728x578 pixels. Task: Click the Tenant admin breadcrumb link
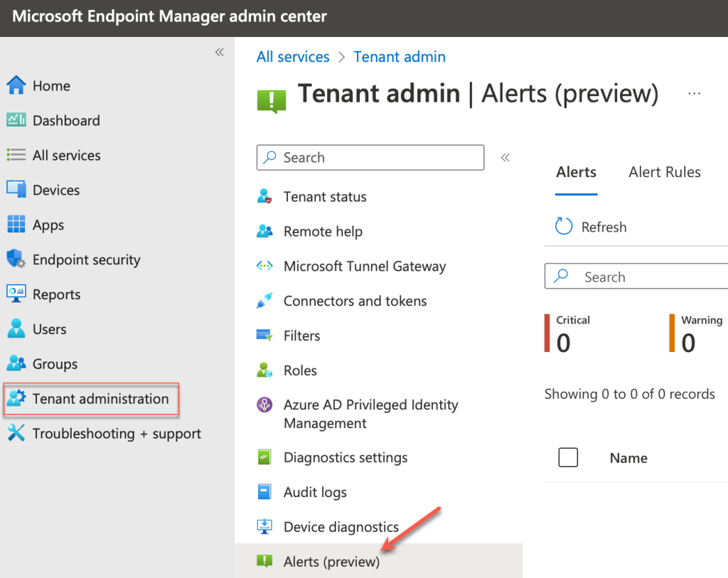pos(400,57)
